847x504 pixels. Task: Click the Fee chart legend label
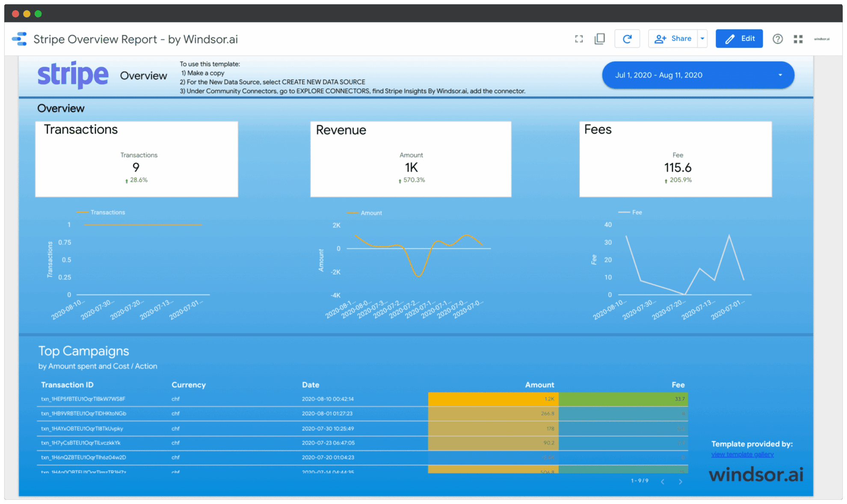pyautogui.click(x=637, y=212)
